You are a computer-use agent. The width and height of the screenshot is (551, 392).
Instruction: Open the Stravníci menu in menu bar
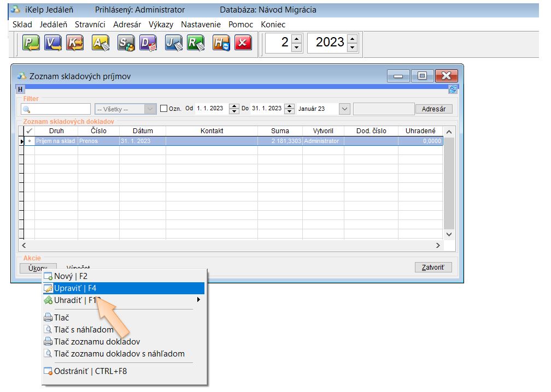click(90, 25)
